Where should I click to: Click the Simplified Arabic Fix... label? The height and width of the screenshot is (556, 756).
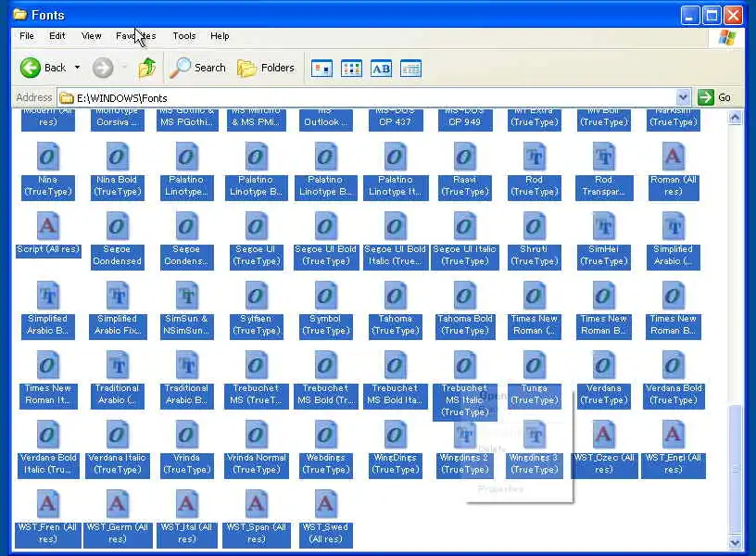[117, 325]
